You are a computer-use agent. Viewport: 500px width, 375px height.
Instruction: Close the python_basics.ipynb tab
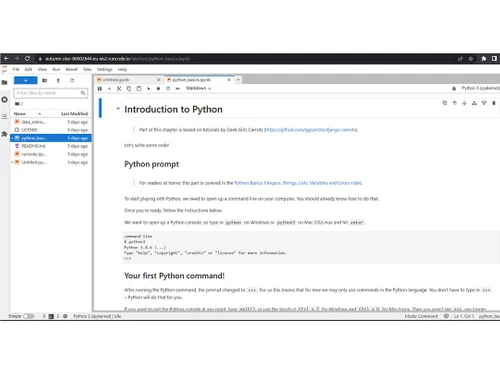pos(229,80)
